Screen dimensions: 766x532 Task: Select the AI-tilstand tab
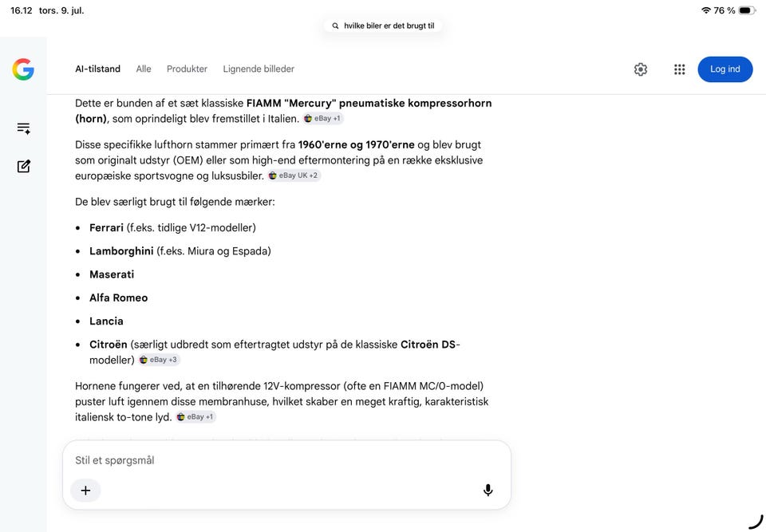(97, 69)
